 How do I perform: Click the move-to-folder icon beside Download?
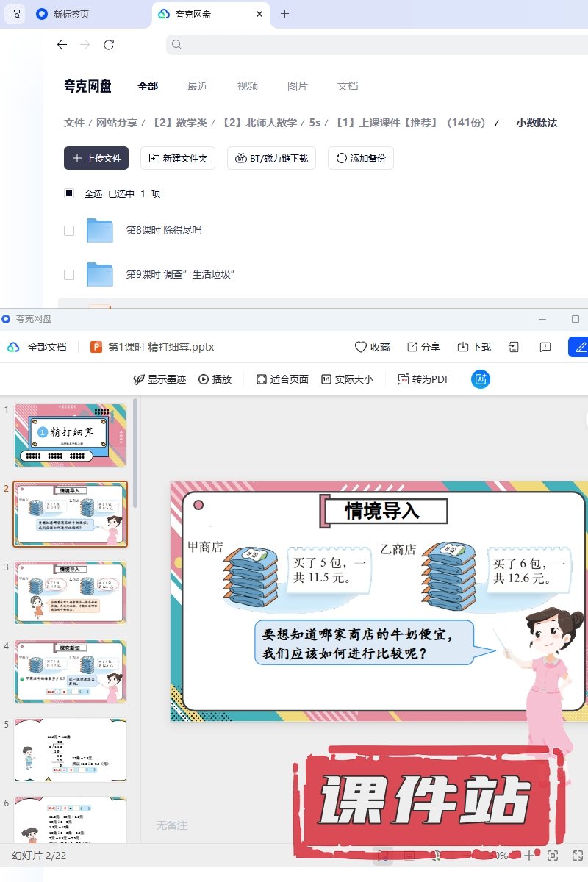pos(514,347)
